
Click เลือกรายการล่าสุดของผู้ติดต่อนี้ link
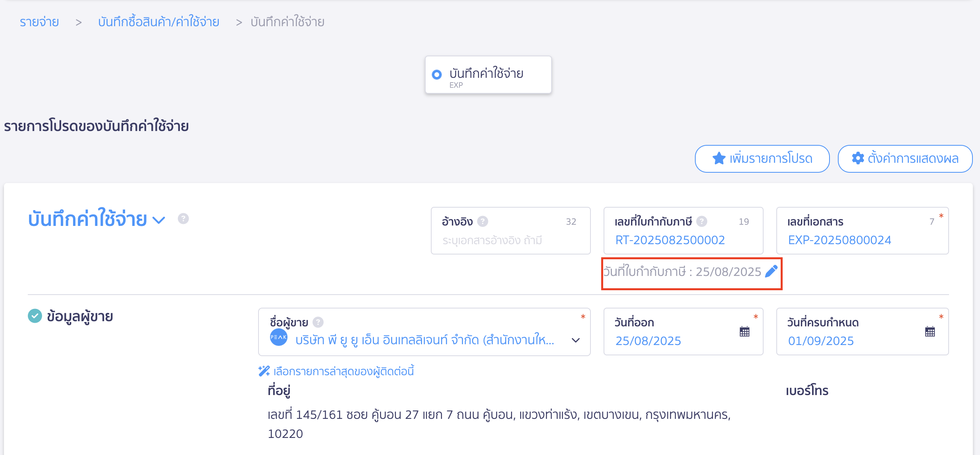344,371
